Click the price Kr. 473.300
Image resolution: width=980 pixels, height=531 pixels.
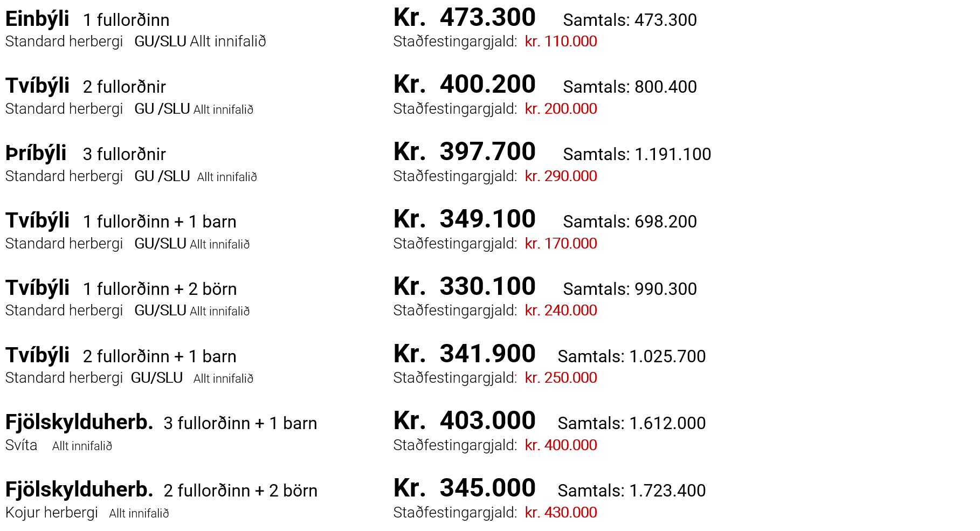464,18
